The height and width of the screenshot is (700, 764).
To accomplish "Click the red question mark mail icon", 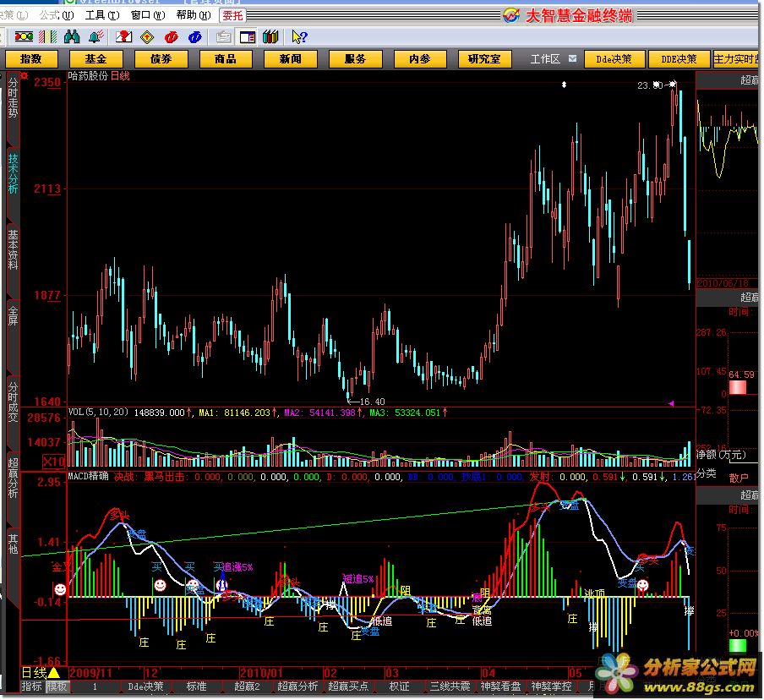I will (x=123, y=36).
